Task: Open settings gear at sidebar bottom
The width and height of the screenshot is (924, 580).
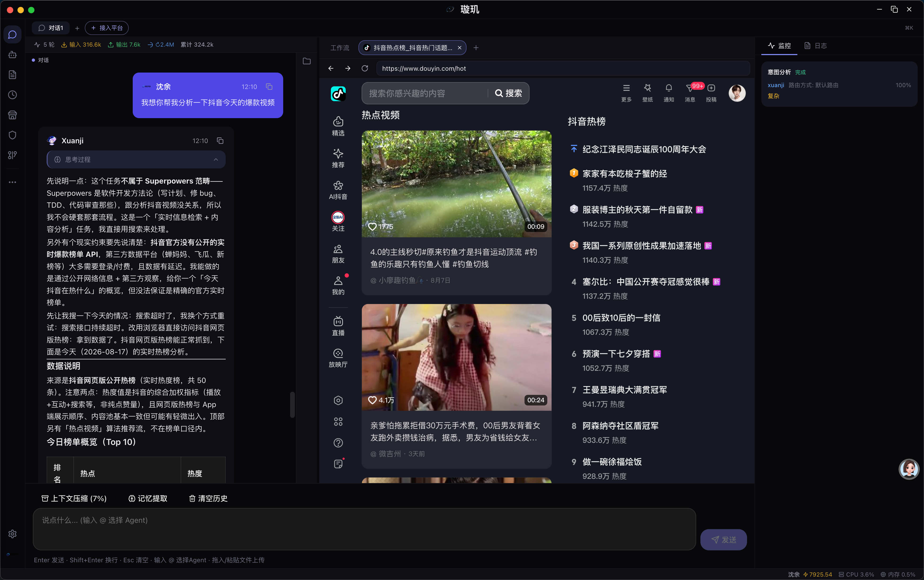Action: (x=12, y=534)
